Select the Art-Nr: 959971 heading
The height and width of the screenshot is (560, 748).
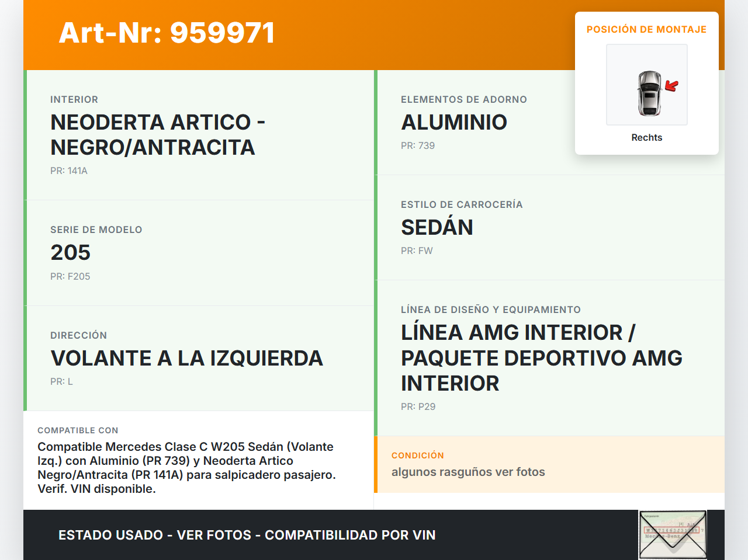click(x=167, y=33)
